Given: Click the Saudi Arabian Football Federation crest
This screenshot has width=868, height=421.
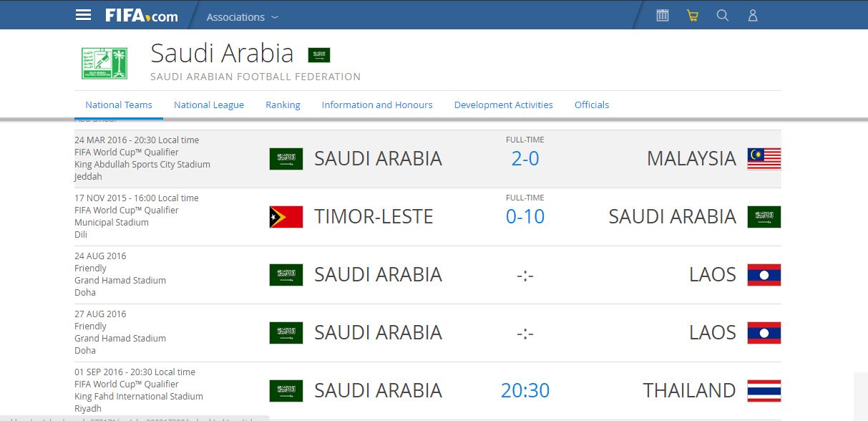Looking at the screenshot, I should [x=104, y=64].
